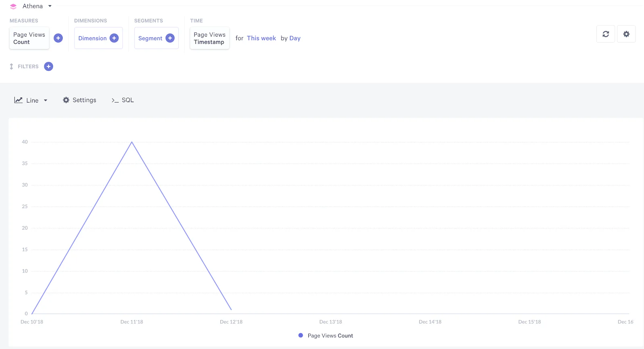
Task: Click the line chart type icon
Action: pos(19,100)
